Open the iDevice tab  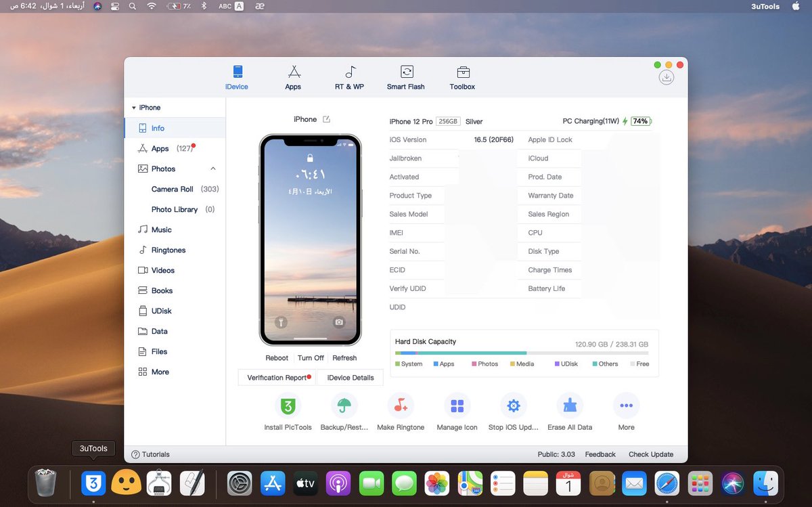click(x=237, y=77)
